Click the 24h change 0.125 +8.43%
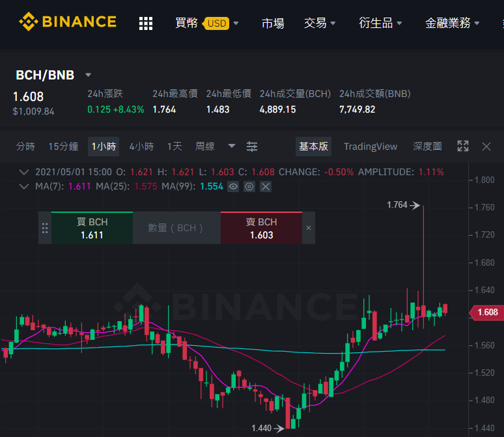504x437 pixels. 116,109
